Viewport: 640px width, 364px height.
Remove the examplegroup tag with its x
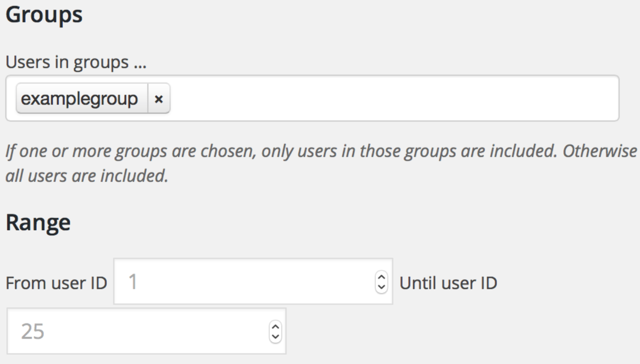pos(159,98)
